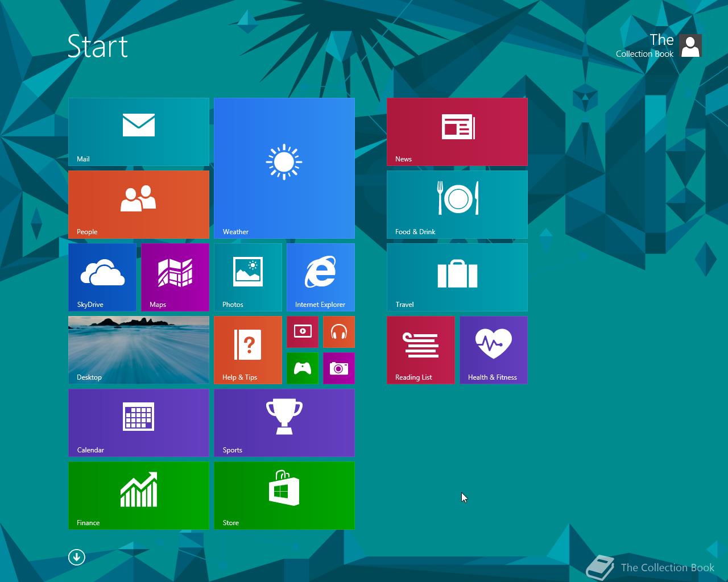Screen dimensions: 728x582
Task: Open the Photos tile
Action: point(248,277)
